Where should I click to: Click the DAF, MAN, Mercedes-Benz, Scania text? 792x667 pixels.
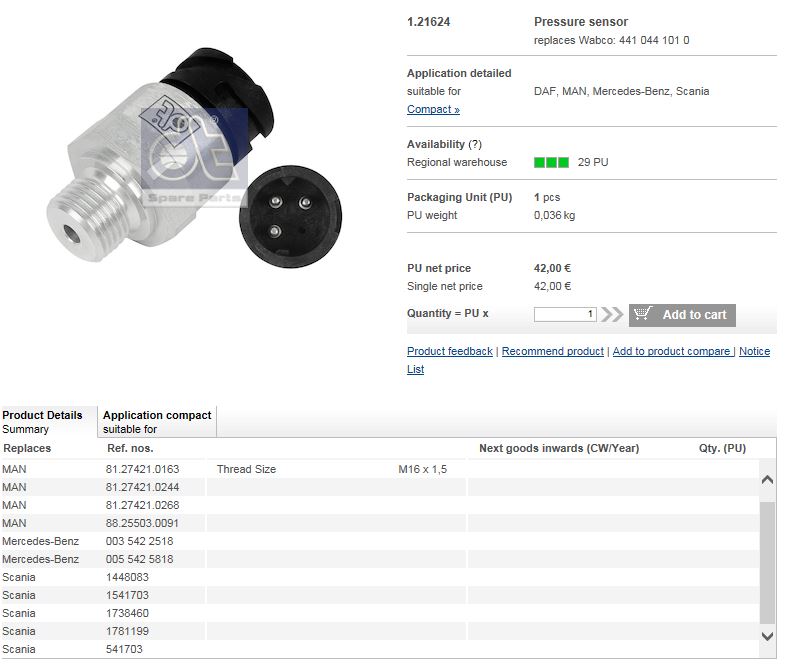[x=621, y=91]
